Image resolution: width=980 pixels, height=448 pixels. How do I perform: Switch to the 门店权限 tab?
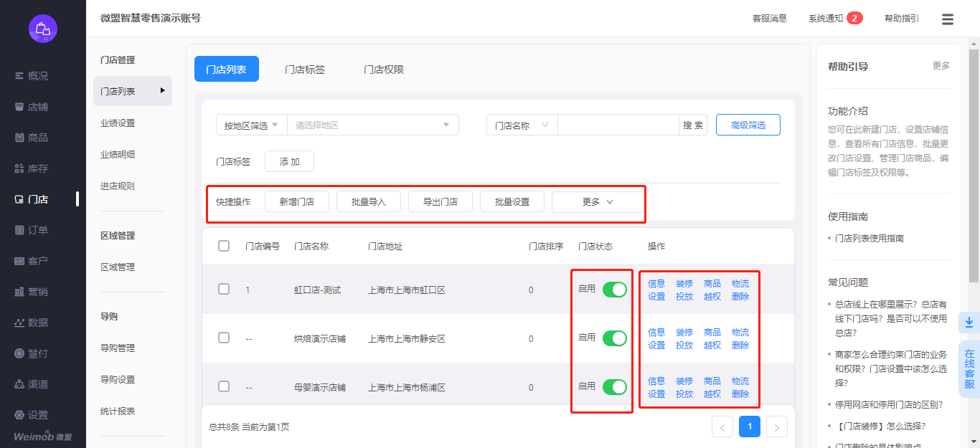coord(384,70)
